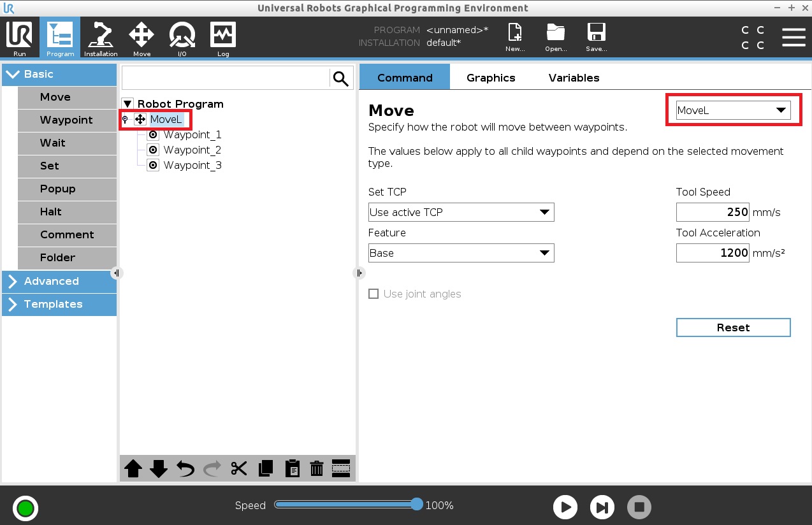Screen dimensions: 812x525
Task: Select Waypoint_3 in program tree
Action: [192, 165]
